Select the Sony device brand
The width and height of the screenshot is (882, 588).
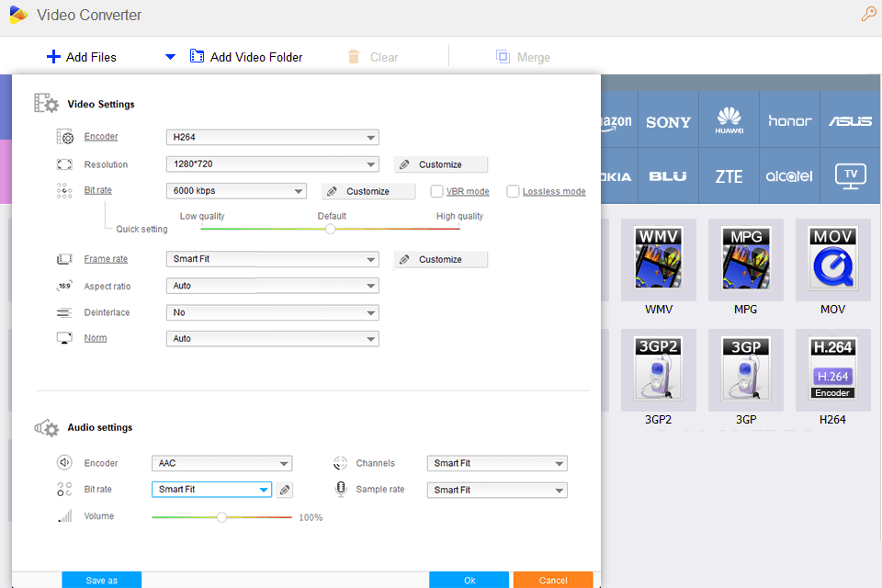[668, 121]
